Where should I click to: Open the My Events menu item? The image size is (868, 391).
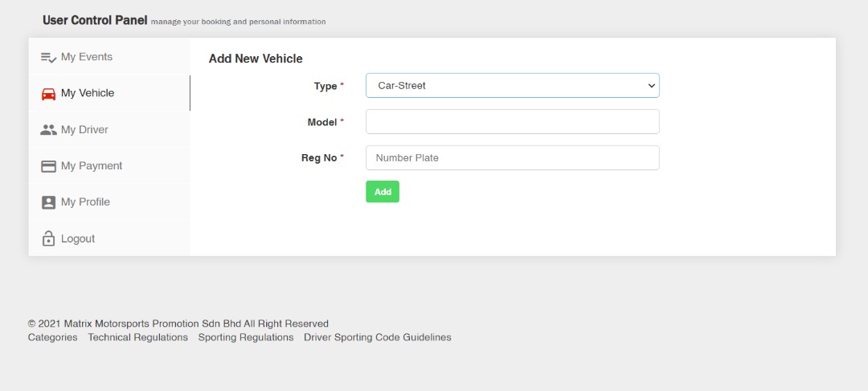(x=109, y=57)
